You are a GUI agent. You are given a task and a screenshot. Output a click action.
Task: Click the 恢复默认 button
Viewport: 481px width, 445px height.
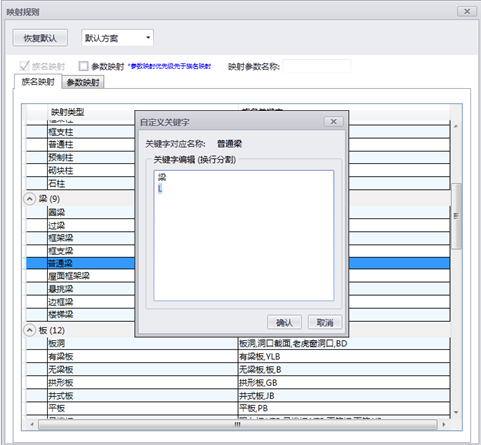click(x=40, y=38)
